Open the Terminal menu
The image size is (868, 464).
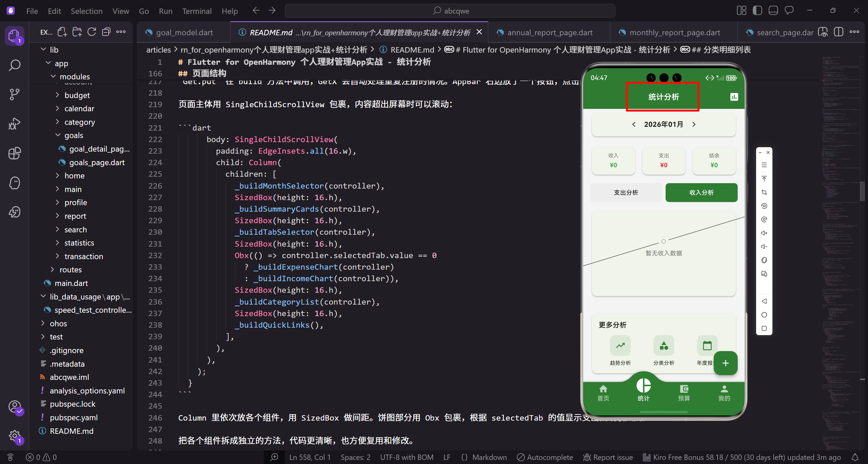[x=197, y=11]
